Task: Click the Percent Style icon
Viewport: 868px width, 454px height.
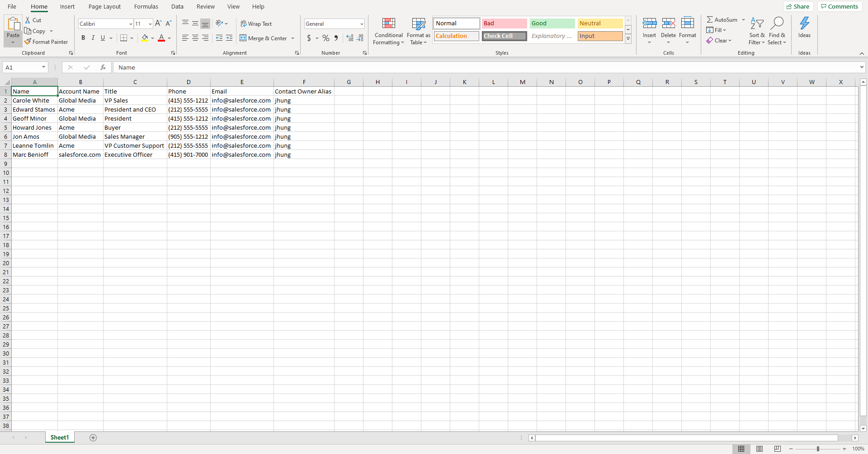Action: pos(325,38)
